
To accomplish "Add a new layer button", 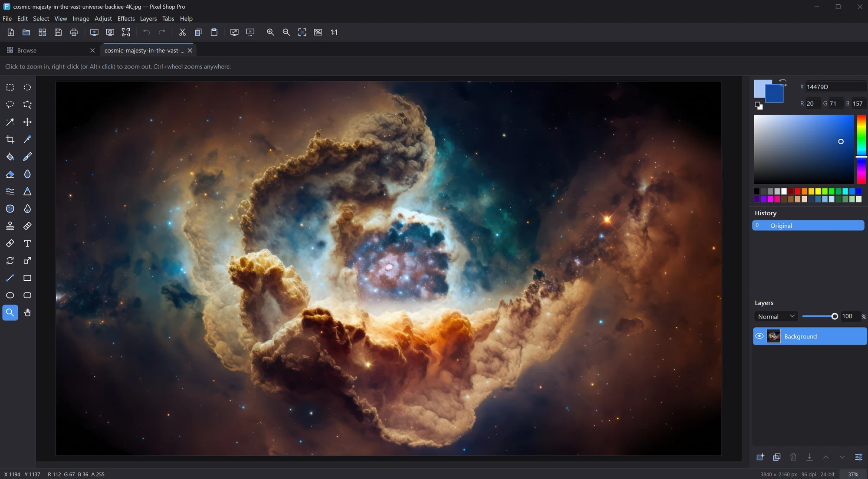I will (760, 457).
